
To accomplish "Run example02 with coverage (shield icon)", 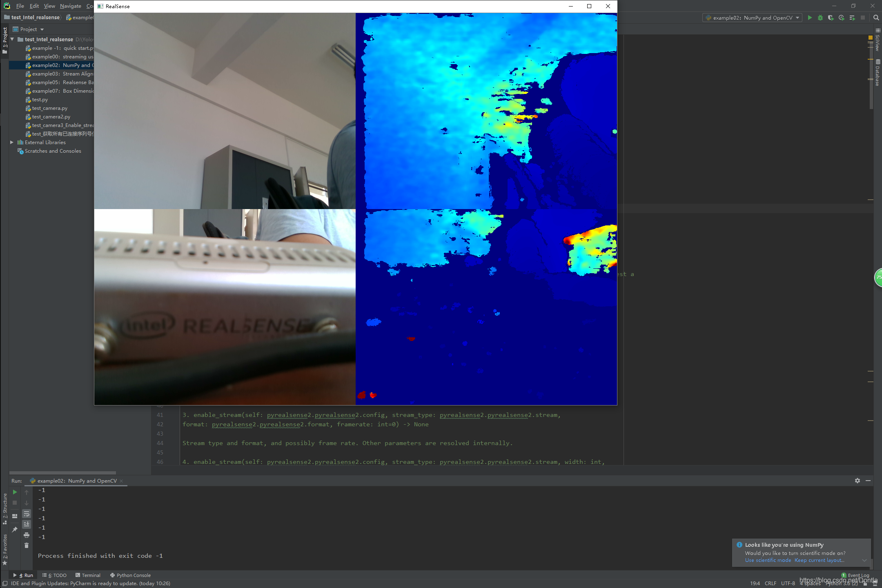I will click(x=831, y=18).
